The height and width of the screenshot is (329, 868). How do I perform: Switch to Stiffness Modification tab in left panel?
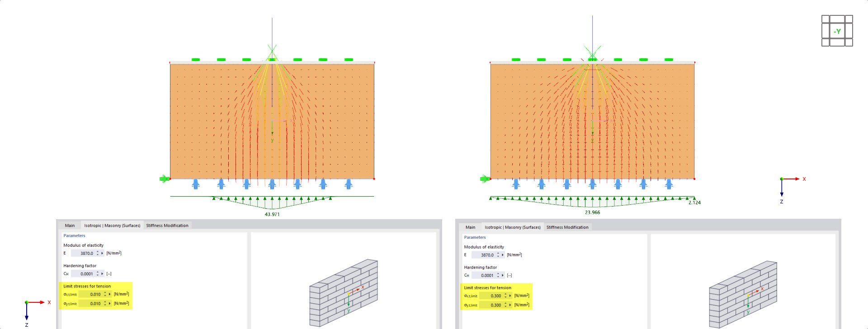(x=167, y=226)
